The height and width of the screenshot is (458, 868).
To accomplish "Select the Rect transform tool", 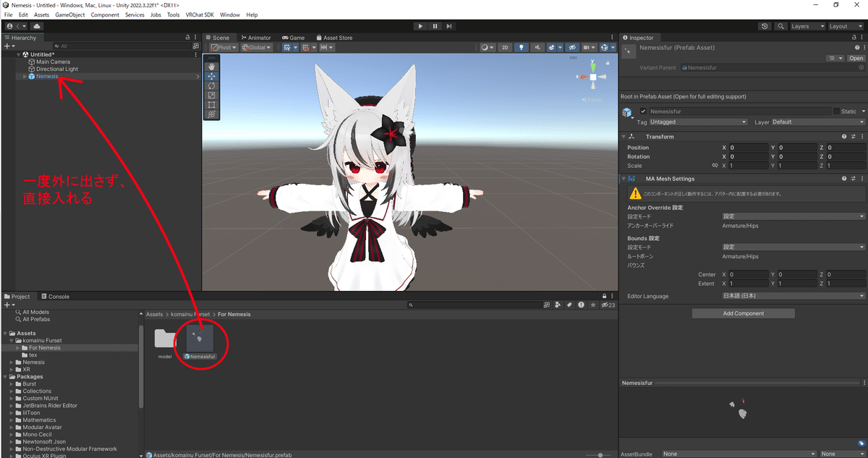I will point(211,104).
